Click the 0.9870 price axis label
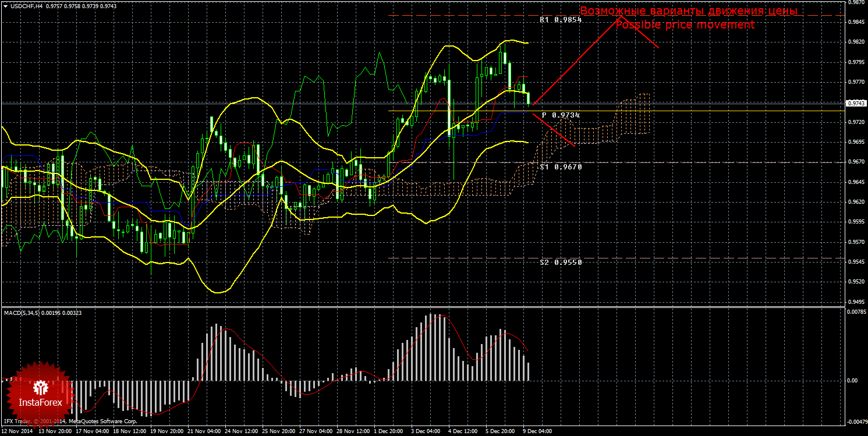Image resolution: width=868 pixels, height=436 pixels. pos(855,2)
